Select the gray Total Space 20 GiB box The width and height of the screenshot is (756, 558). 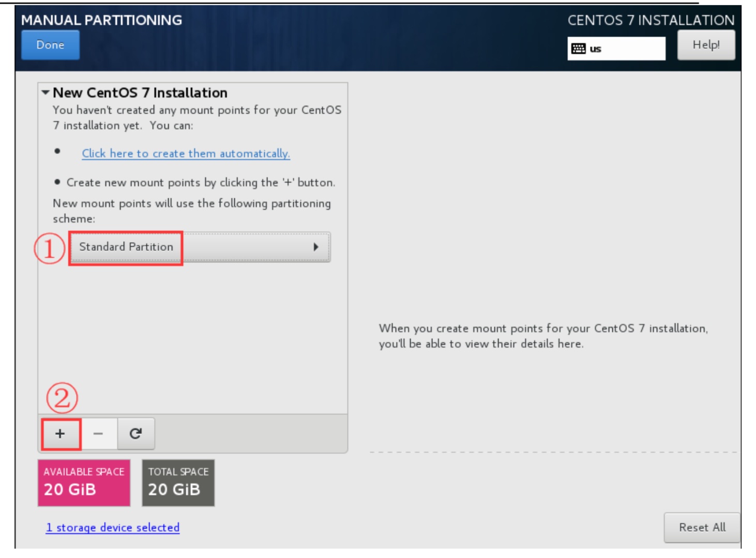(178, 483)
